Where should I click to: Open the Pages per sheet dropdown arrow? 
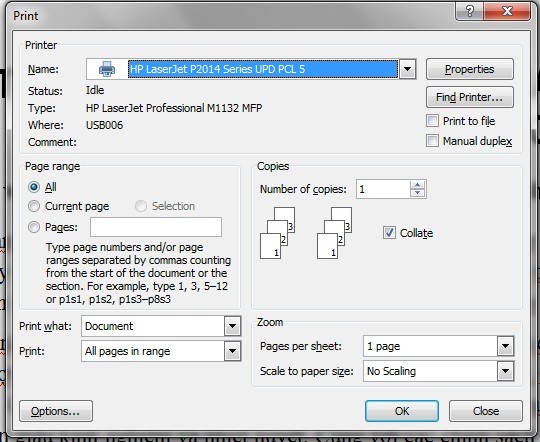pos(506,346)
